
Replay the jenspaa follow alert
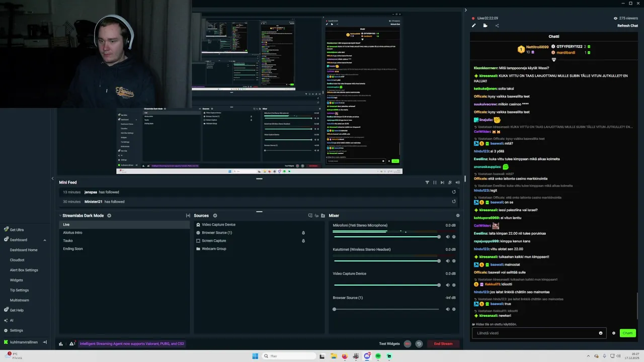454,192
